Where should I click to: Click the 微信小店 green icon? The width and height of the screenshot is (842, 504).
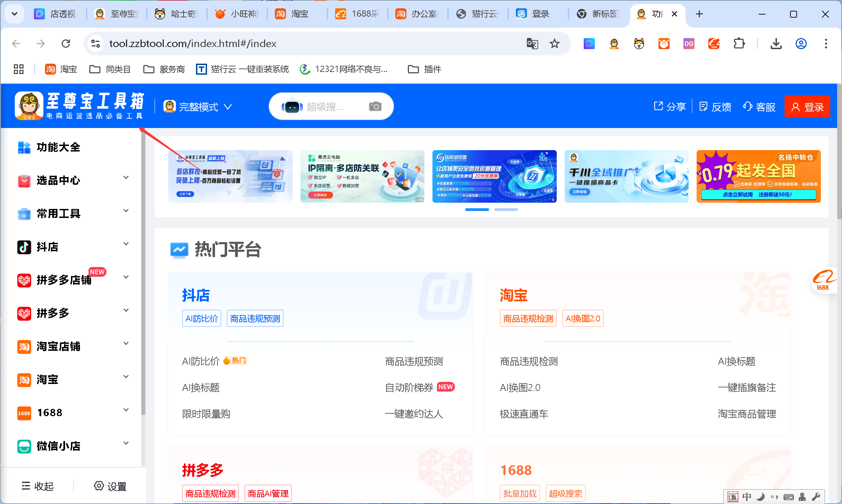(x=24, y=446)
